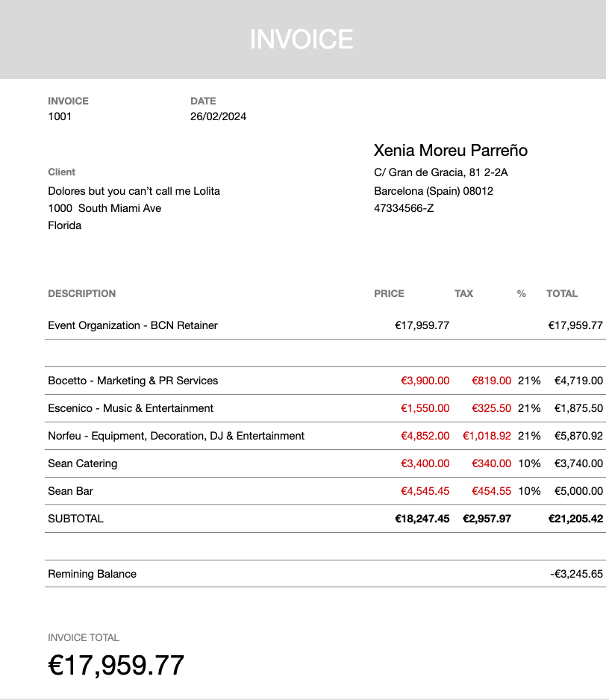Viewport: 609px width, 700px height.
Task: Select the DESCRIPTION column header
Action: (x=81, y=294)
